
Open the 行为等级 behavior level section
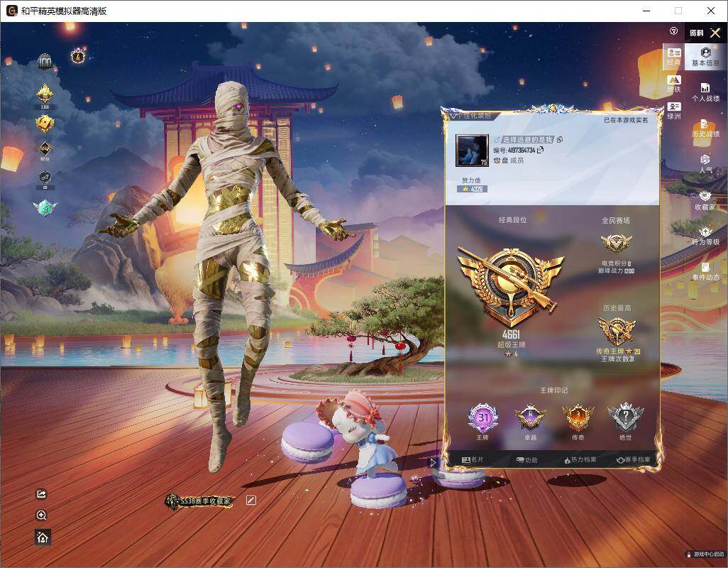tap(706, 236)
